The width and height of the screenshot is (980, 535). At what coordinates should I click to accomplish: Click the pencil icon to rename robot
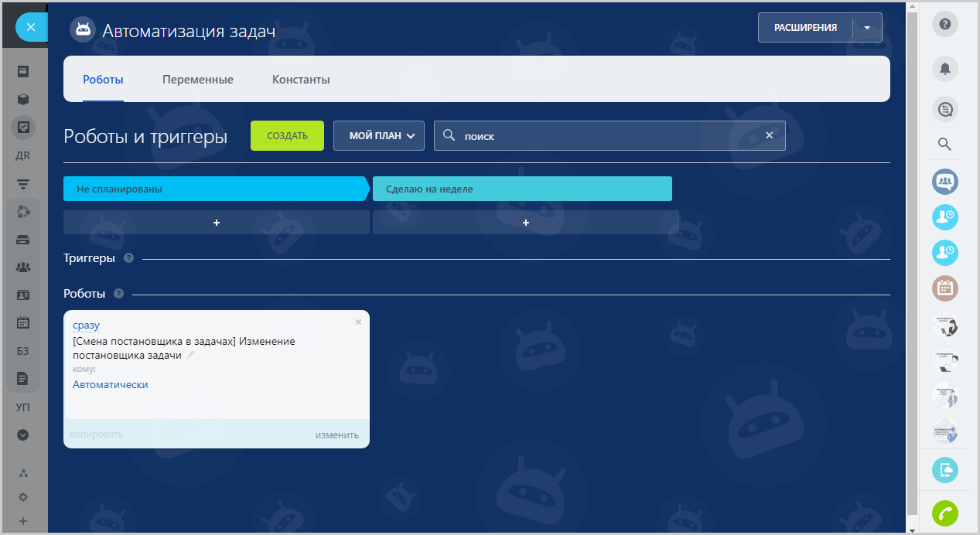click(x=190, y=355)
